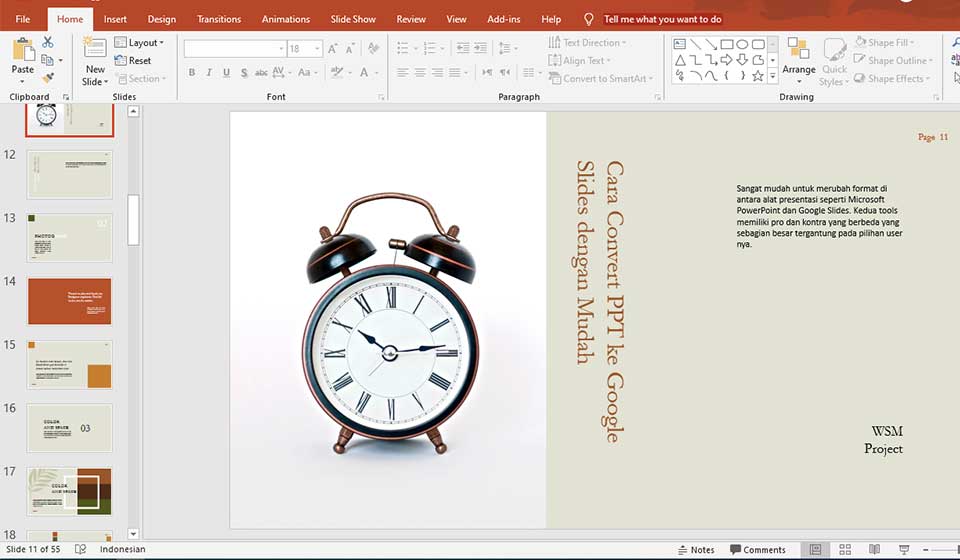Image resolution: width=960 pixels, height=560 pixels.
Task: Switch to the Animations tab
Action: pos(286,19)
